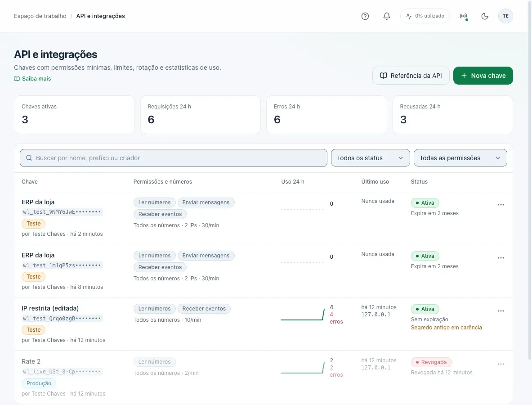Click Segredo antigo em carência notice
Viewport: 532px width, 405px height.
click(x=446, y=327)
